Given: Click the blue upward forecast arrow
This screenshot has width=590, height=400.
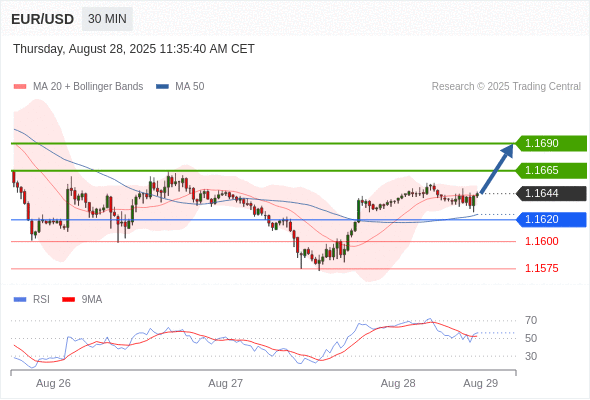Looking at the screenshot, I should [x=497, y=169].
